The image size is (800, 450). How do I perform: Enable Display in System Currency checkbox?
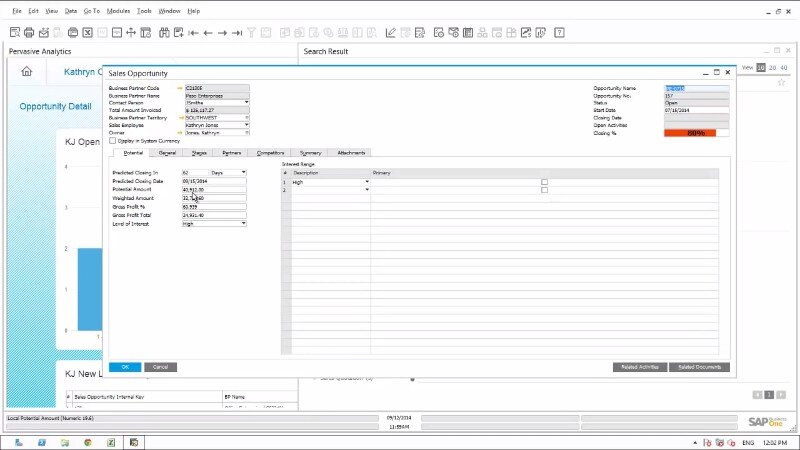tap(113, 141)
